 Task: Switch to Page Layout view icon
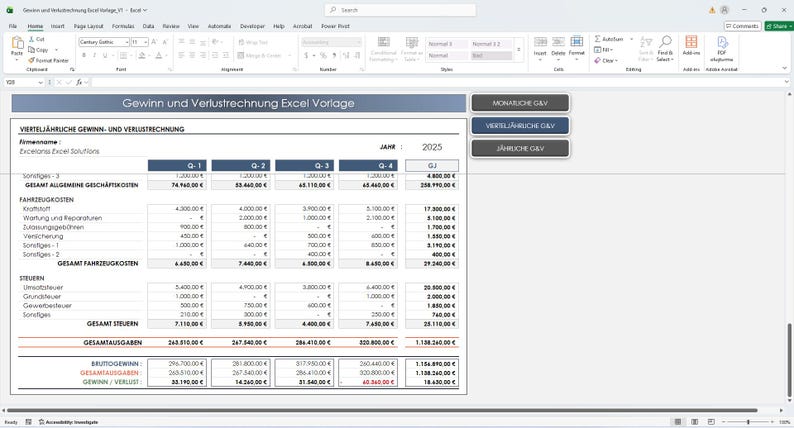click(695, 422)
